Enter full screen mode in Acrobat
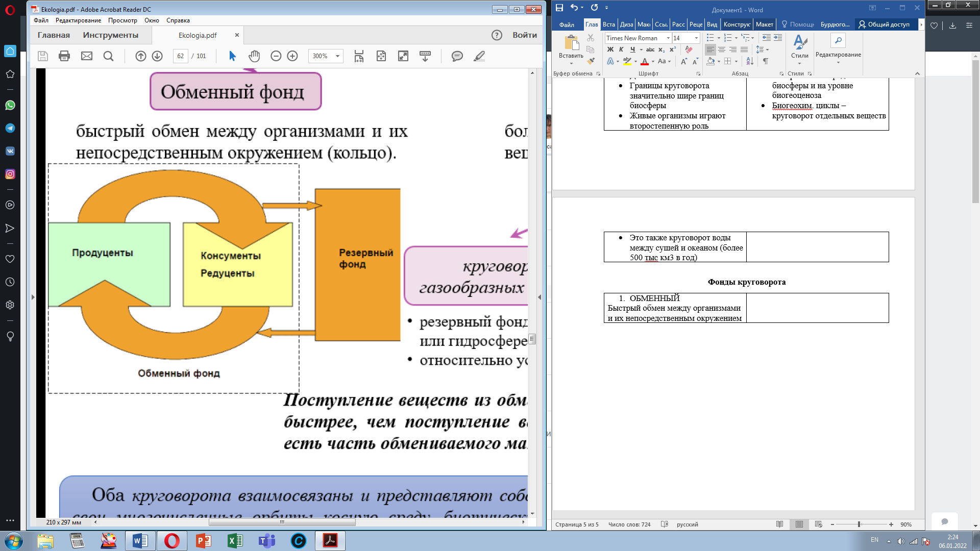980x551 pixels. pyautogui.click(x=403, y=56)
